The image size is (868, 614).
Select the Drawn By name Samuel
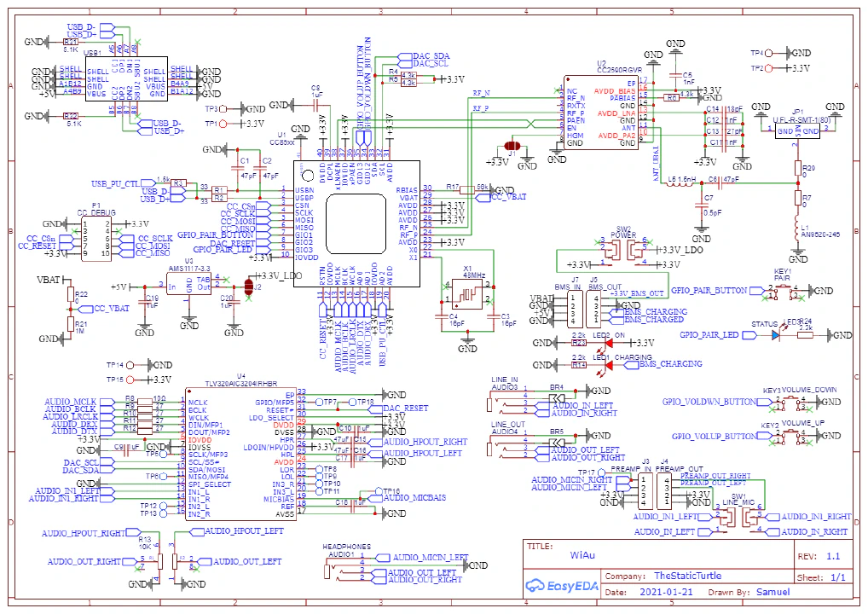tap(773, 592)
